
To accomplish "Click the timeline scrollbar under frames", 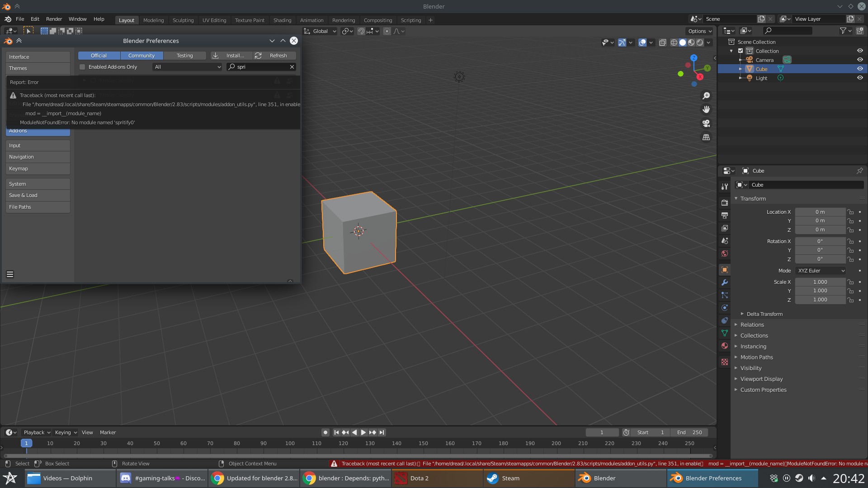I will [357, 456].
